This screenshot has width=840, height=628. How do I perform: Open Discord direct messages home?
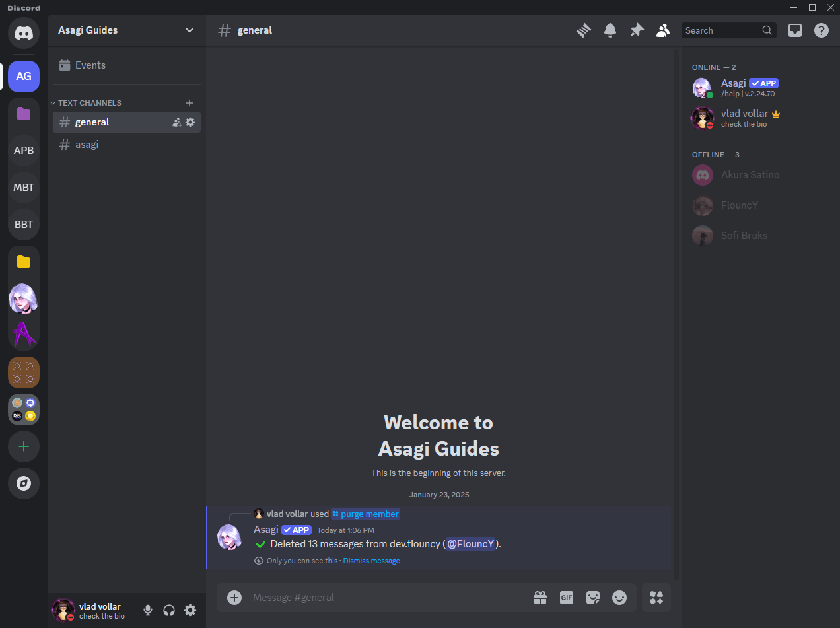coord(24,33)
